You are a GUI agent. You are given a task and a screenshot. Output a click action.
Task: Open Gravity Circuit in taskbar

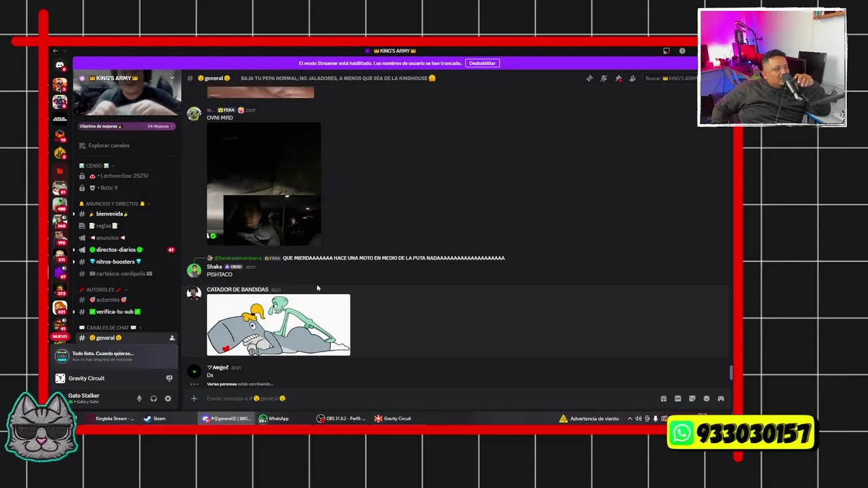[x=393, y=419]
